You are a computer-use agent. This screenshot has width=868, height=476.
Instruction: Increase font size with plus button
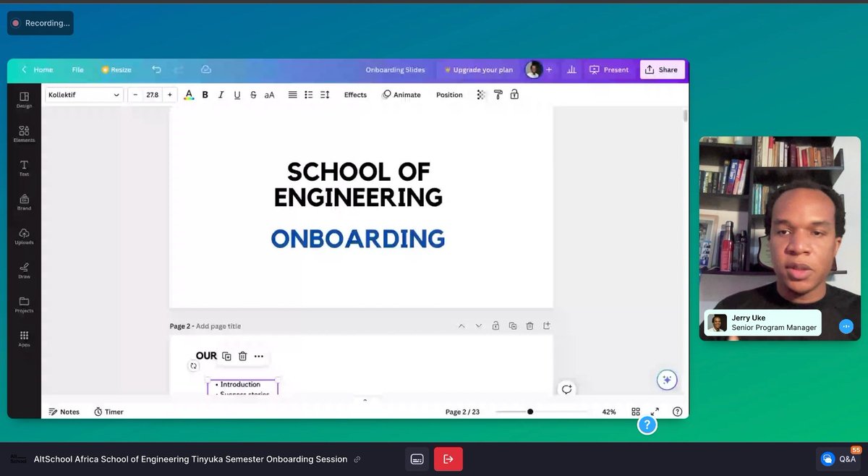pyautogui.click(x=169, y=95)
